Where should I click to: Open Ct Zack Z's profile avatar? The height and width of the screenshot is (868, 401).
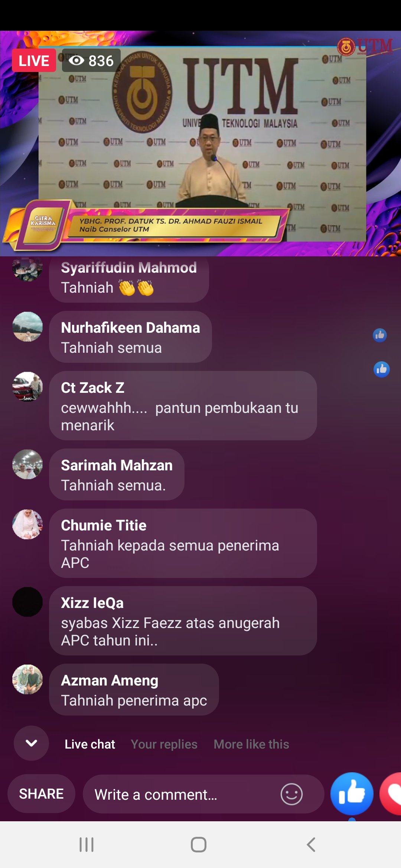[27, 387]
